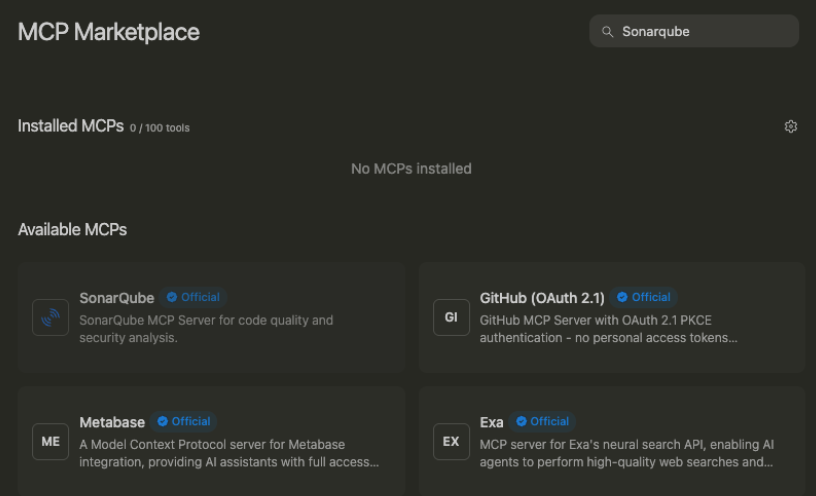Click the GI GitHub avatar icon
This screenshot has height=496, width=816.
click(x=451, y=317)
